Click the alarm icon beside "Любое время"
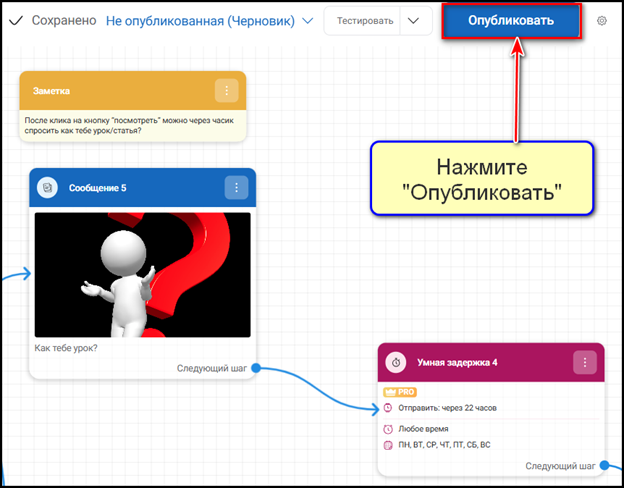Image resolution: width=624 pixels, height=488 pixels. tap(388, 428)
